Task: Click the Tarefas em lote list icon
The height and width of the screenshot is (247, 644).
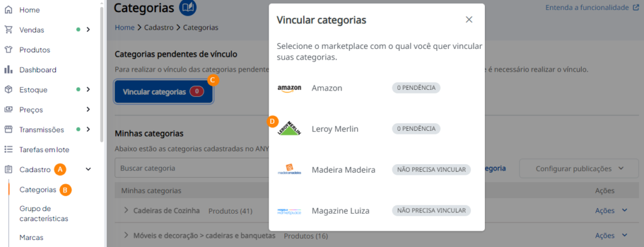Action: click(8, 150)
